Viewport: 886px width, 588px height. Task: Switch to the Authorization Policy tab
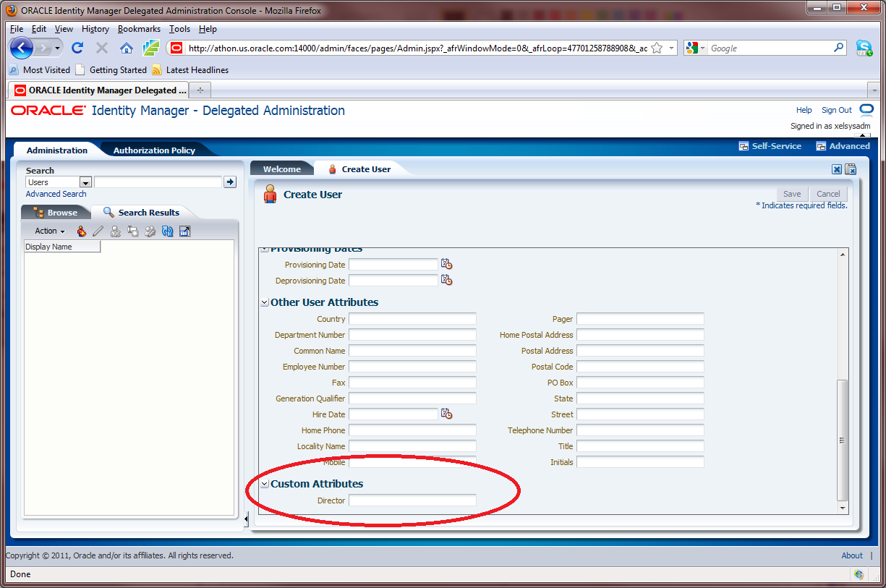tap(154, 150)
